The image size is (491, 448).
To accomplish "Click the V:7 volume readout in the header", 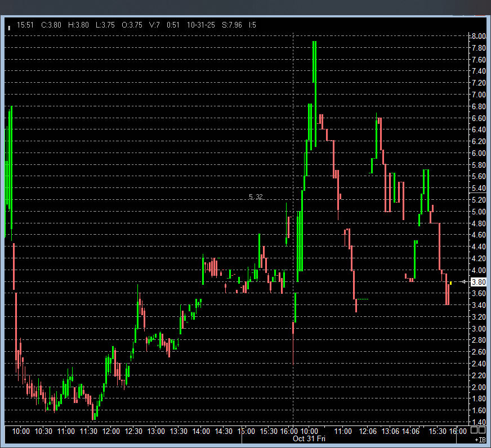I will [x=154, y=25].
